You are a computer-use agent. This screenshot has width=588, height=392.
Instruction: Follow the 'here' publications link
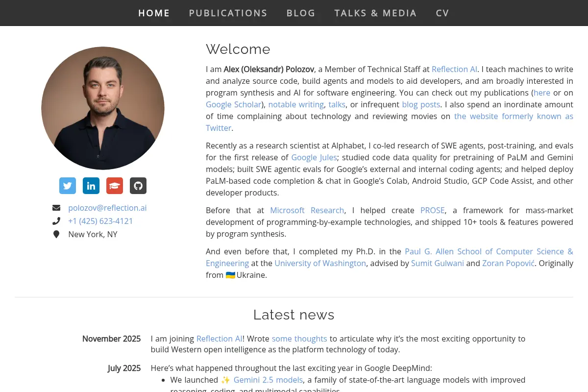(542, 93)
